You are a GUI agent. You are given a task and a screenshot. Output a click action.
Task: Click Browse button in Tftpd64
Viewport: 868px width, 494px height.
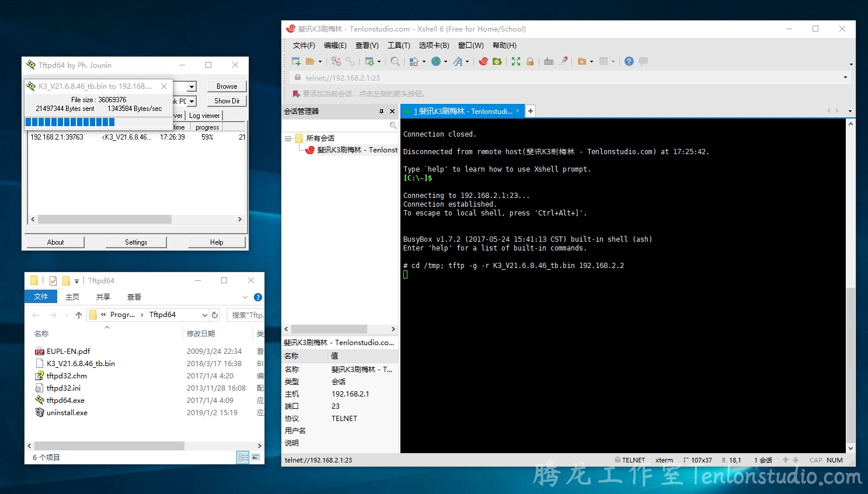[x=227, y=86]
